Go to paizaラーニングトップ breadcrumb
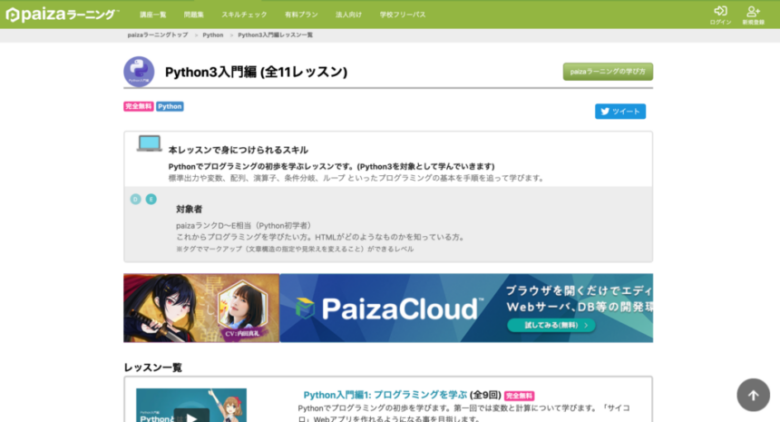The width and height of the screenshot is (780, 422). click(158, 35)
